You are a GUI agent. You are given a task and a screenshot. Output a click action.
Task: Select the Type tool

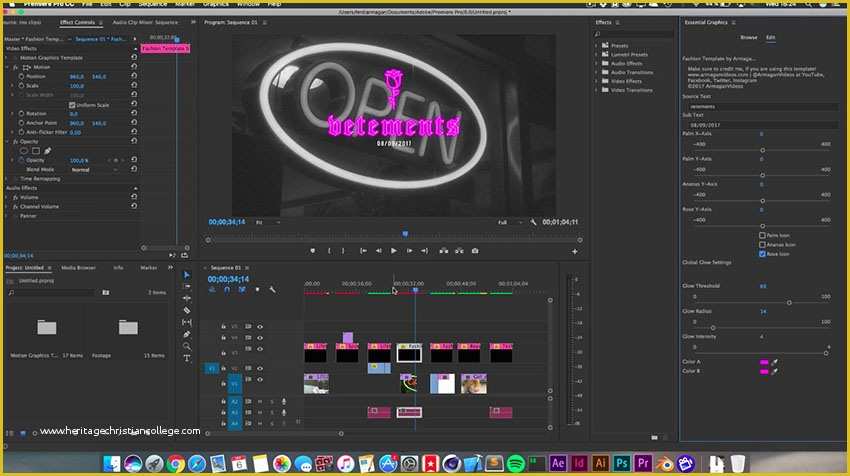(186, 358)
